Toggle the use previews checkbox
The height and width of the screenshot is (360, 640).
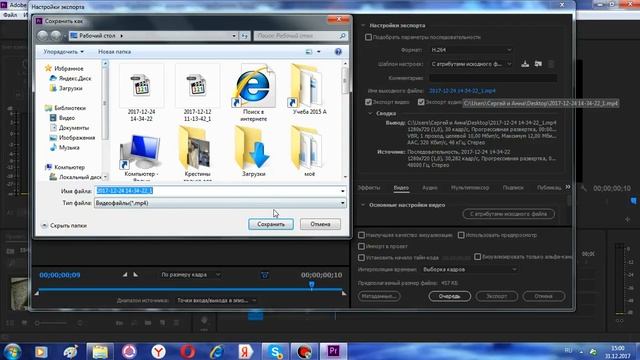click(x=461, y=235)
